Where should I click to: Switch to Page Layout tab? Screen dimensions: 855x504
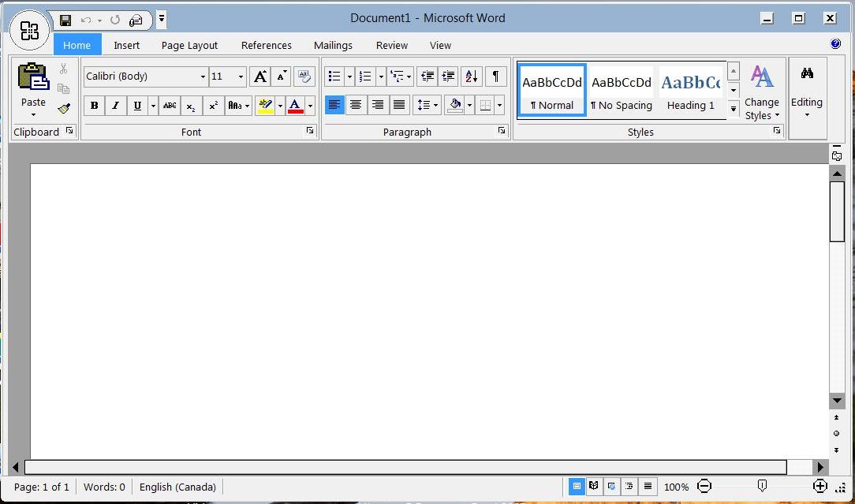(x=189, y=45)
